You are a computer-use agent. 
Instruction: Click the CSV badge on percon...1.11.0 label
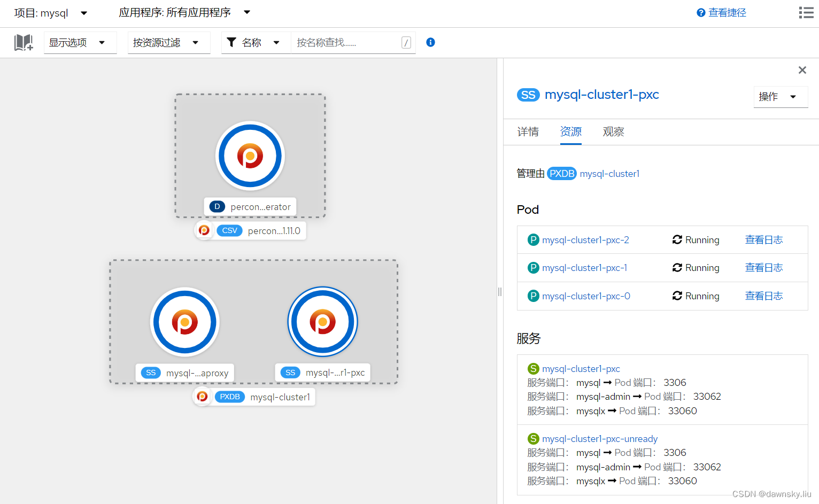[230, 230]
